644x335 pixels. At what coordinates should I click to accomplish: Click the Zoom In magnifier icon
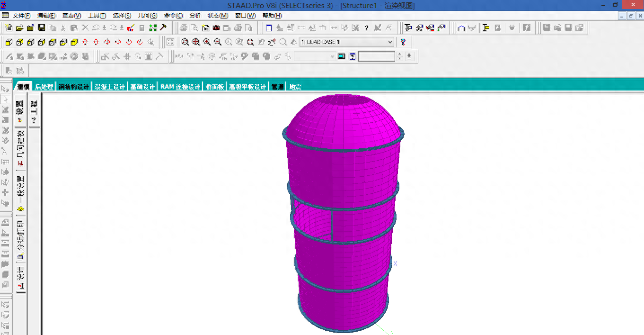(207, 42)
